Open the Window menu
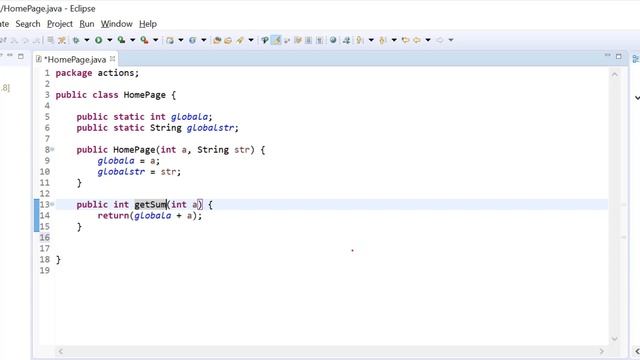This screenshot has height=360, width=640. point(117,24)
